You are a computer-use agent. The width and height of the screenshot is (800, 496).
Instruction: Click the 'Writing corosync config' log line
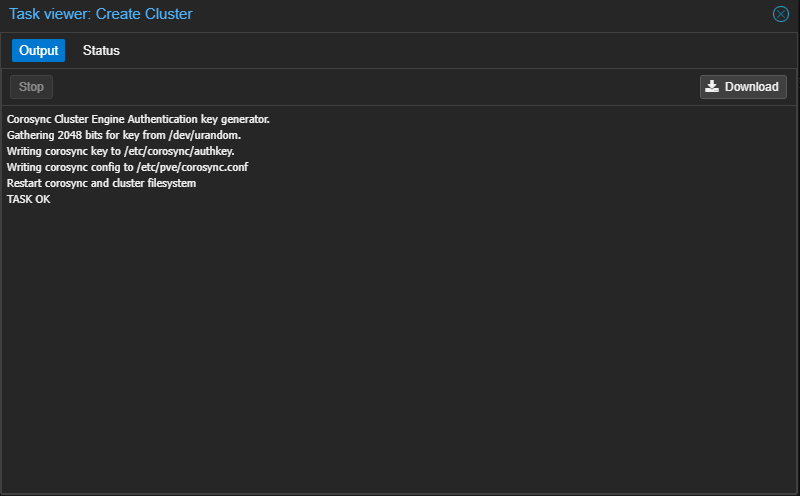tap(127, 167)
